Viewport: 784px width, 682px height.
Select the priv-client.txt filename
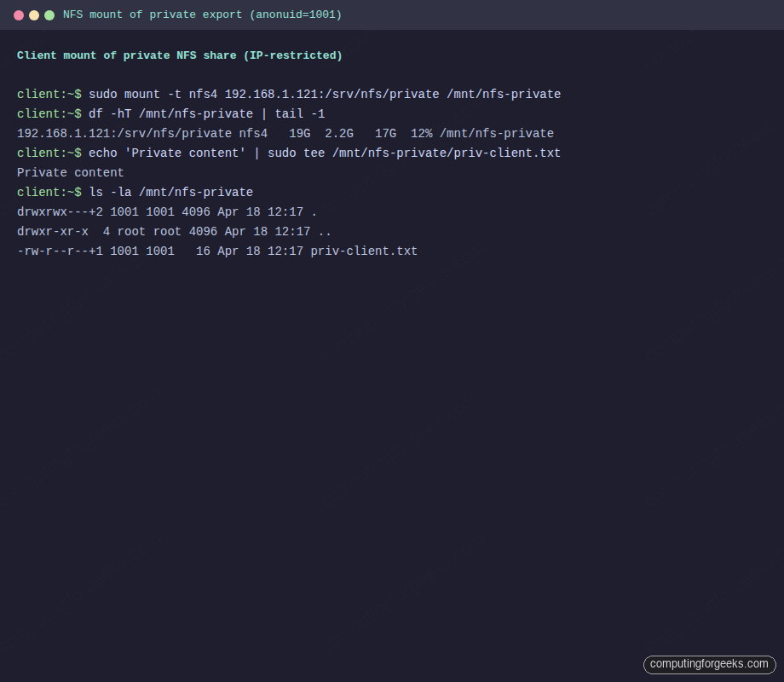[x=363, y=251]
